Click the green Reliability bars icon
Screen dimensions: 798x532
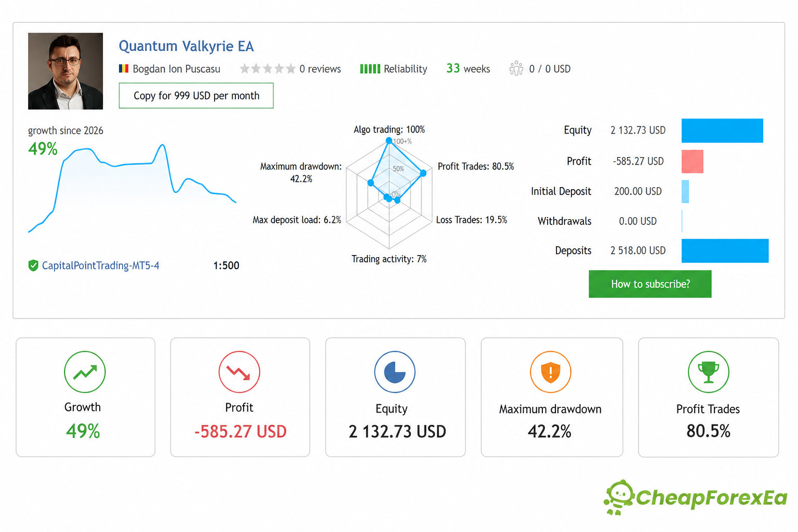(x=370, y=69)
